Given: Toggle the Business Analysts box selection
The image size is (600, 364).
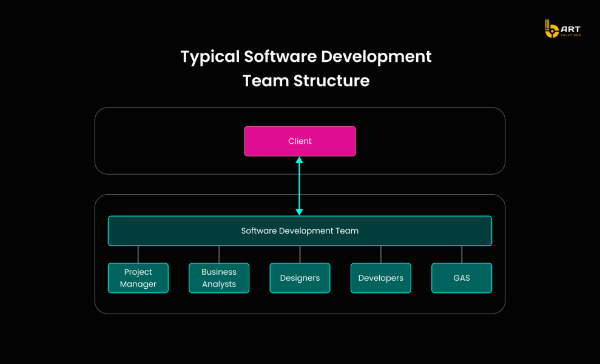Looking at the screenshot, I should [218, 278].
